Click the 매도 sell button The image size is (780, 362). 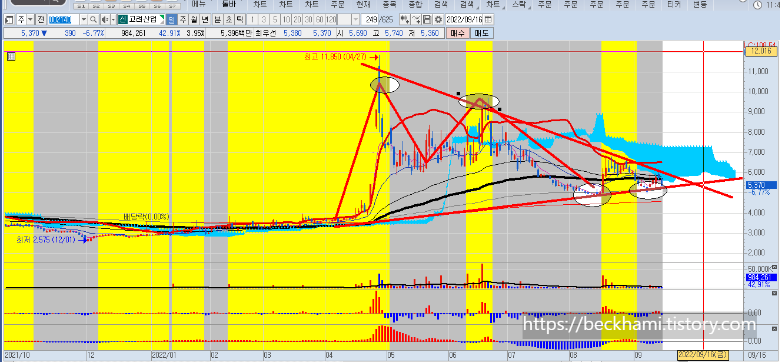[482, 33]
